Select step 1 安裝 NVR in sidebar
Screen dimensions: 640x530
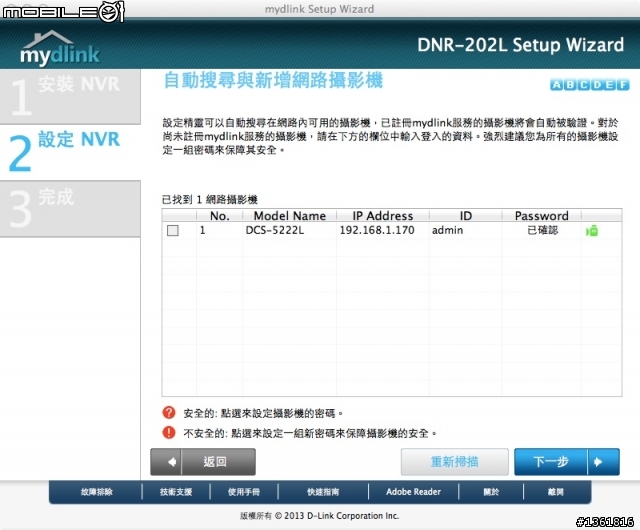70,96
